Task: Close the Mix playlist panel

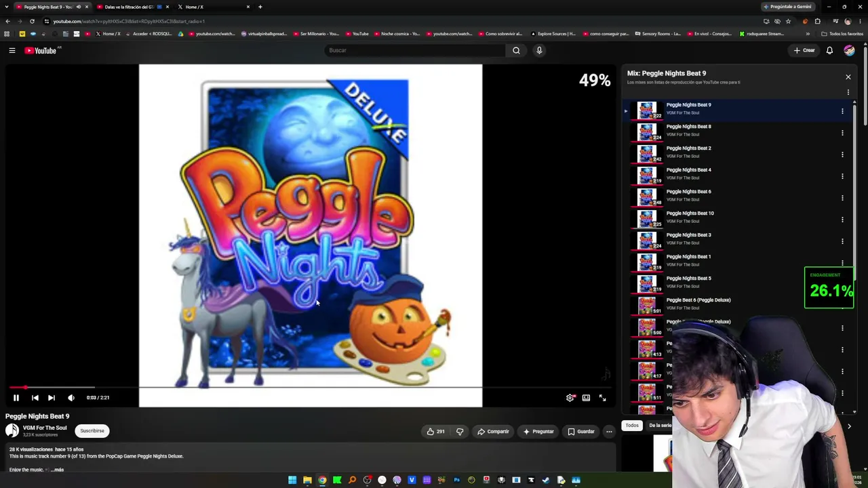Action: pos(848,77)
